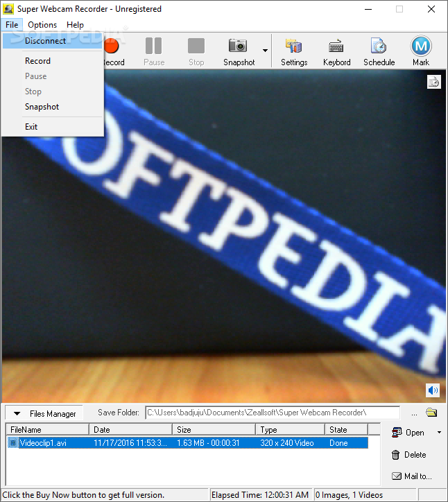Open the Settings toolbar icon
The width and height of the screenshot is (448, 502).
point(294,51)
